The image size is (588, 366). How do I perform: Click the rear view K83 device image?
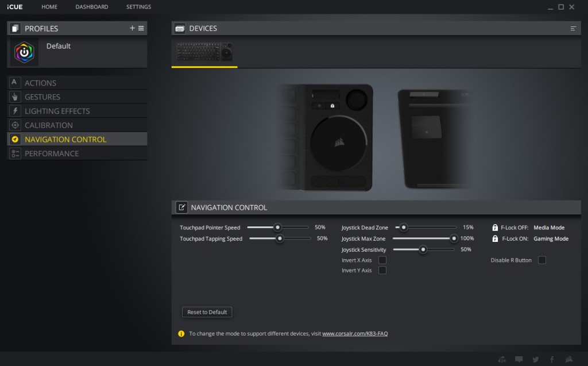(435, 139)
